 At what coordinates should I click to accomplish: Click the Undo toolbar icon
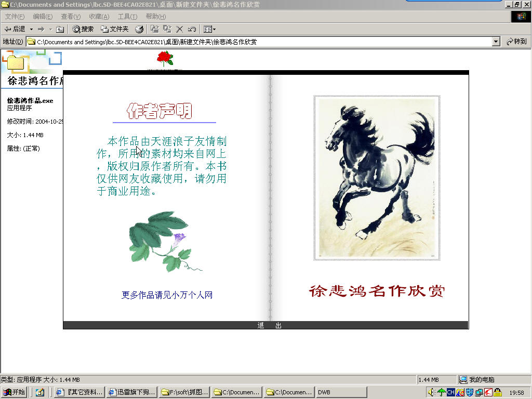(x=192, y=29)
